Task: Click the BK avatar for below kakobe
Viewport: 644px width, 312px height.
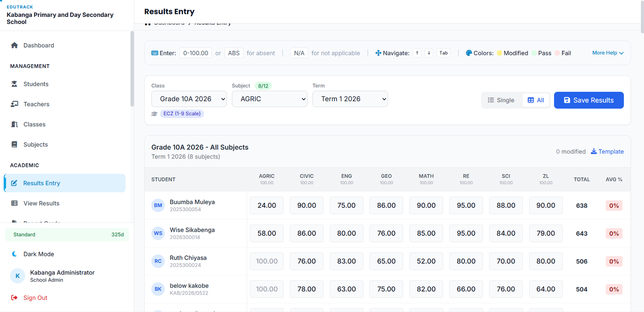Action: [158, 289]
